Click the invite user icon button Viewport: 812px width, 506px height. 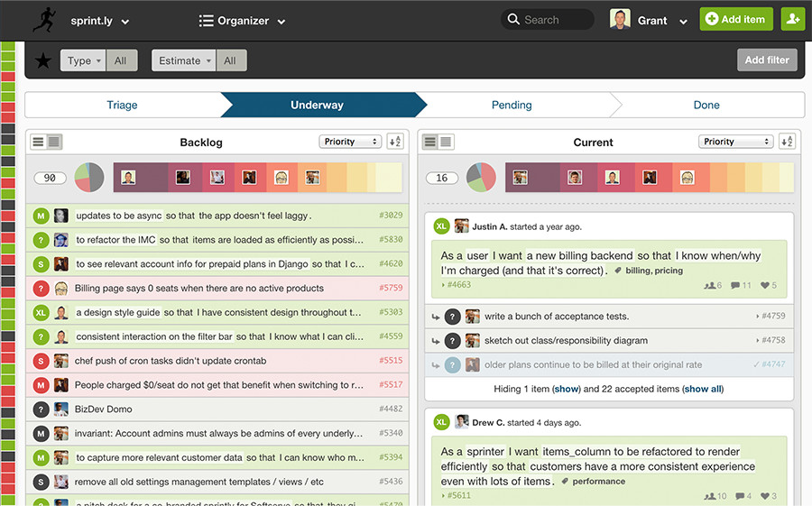point(792,19)
